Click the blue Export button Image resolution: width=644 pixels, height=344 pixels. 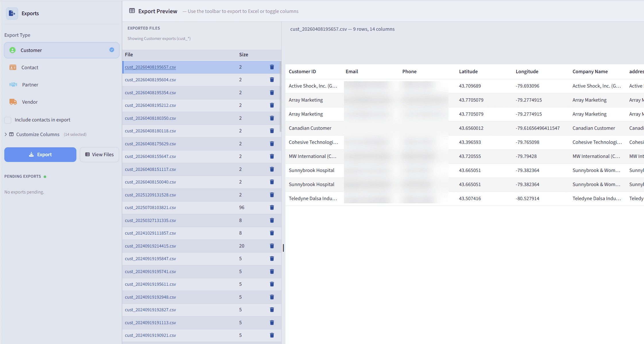pos(40,154)
